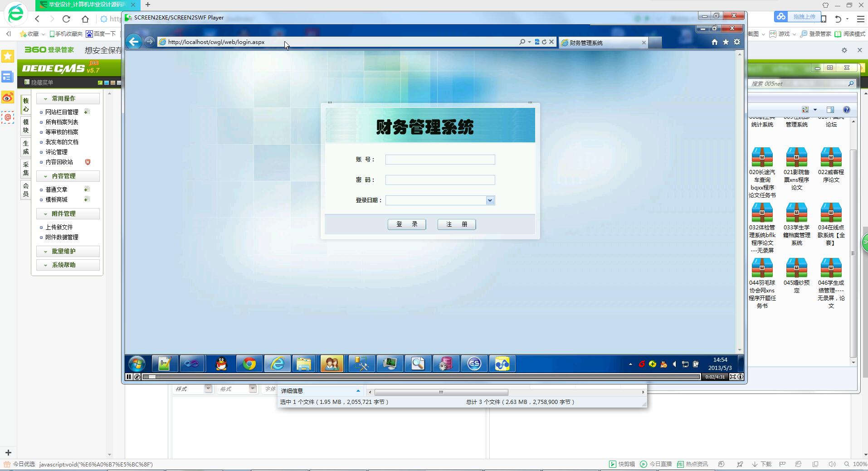Open Chrome in the recorded taskbar
This screenshot has height=471, width=868.
(x=249, y=364)
